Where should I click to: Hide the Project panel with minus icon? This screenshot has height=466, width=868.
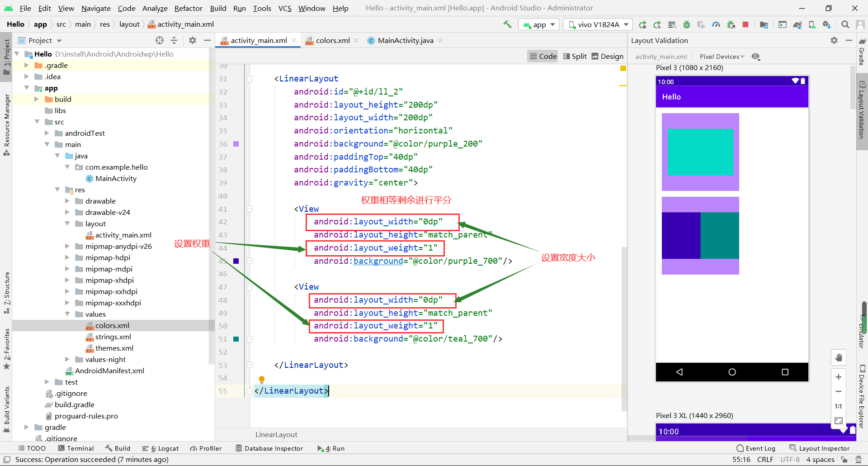[x=208, y=40]
